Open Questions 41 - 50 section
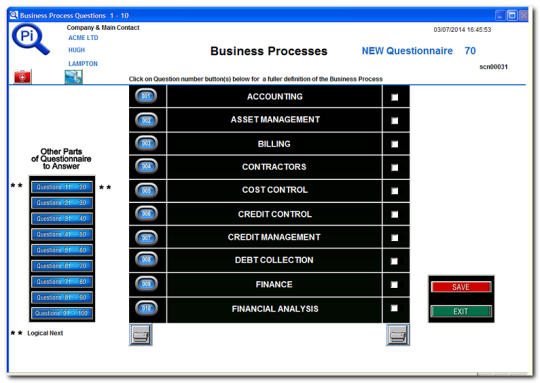The width and height of the screenshot is (540, 383). tap(62, 235)
